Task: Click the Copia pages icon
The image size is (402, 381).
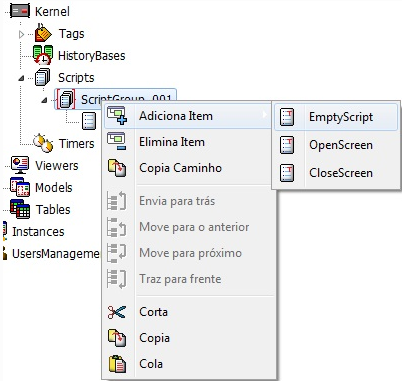Action: (117, 338)
